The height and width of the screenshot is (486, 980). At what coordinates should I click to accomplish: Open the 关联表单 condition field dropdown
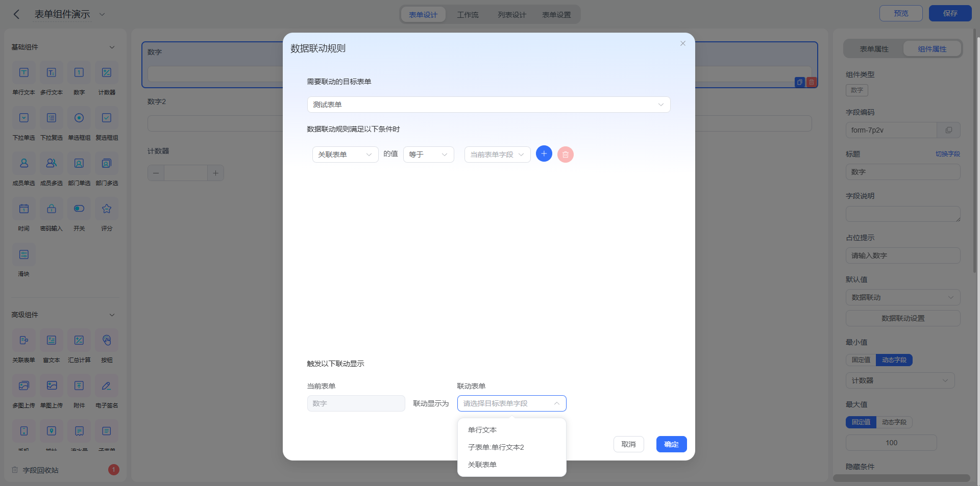345,155
